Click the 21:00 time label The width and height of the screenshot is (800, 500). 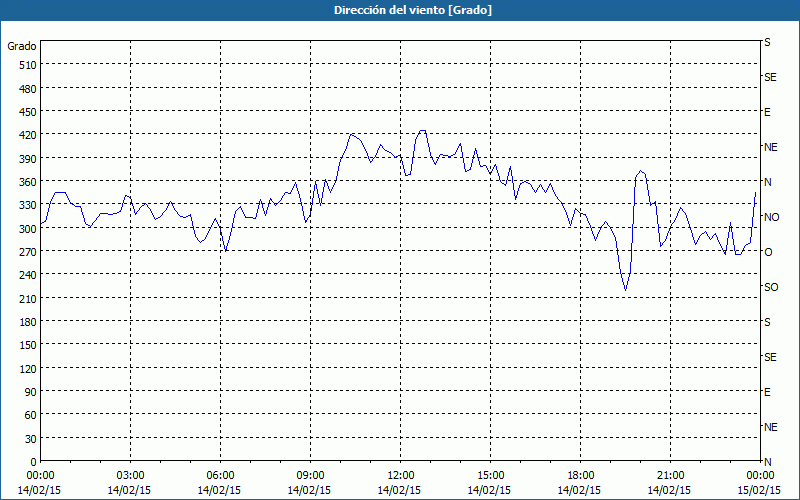pyautogui.click(x=670, y=476)
